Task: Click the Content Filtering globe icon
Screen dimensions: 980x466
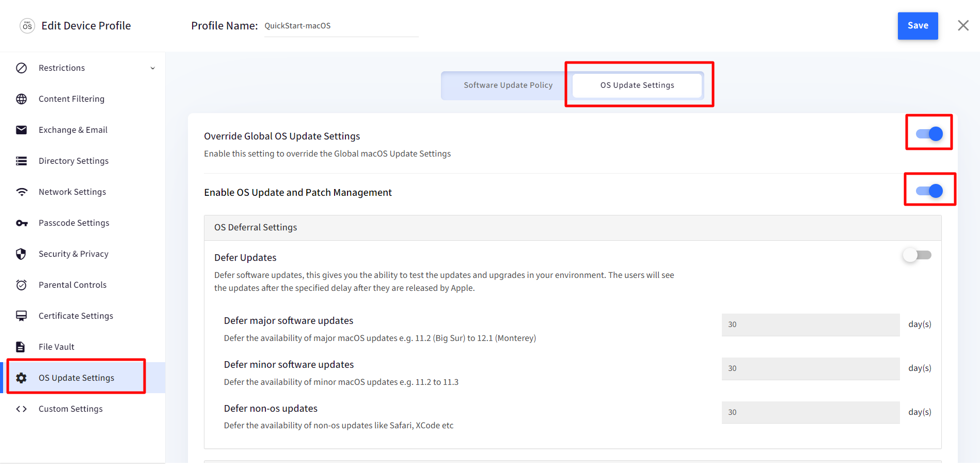Action: (21, 99)
